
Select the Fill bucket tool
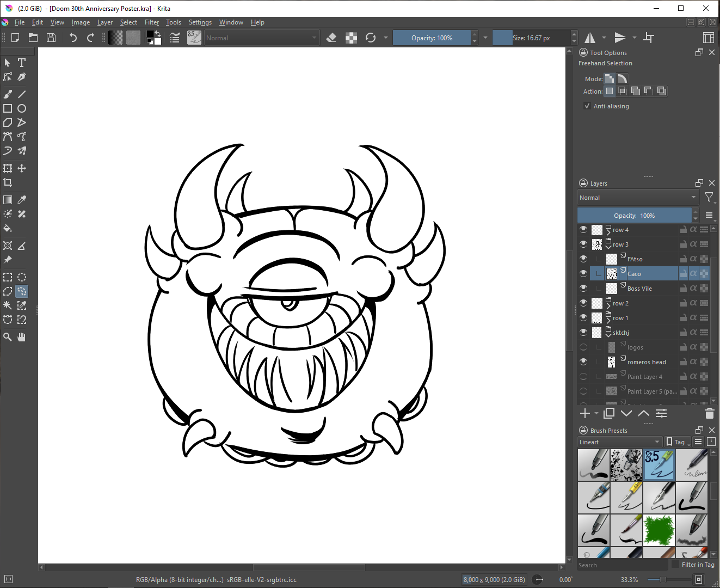point(8,228)
